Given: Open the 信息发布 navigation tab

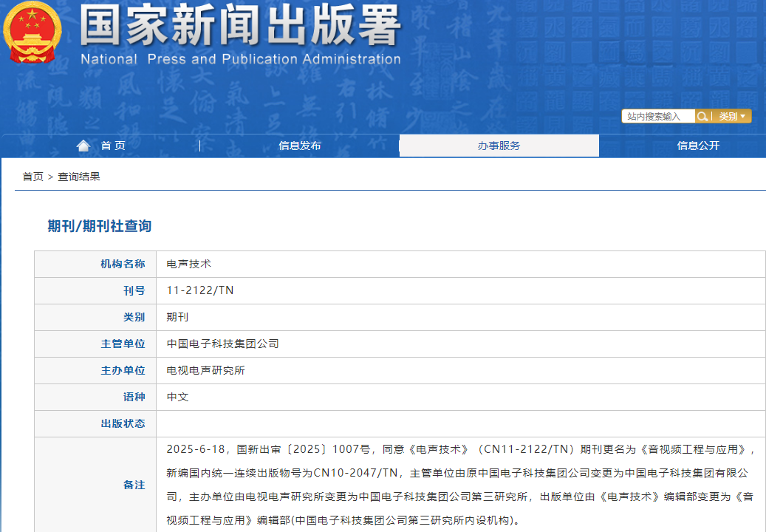Looking at the screenshot, I should point(299,146).
